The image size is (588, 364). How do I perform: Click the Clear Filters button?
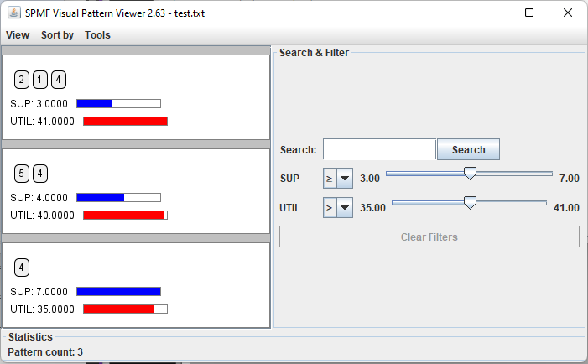[429, 237]
